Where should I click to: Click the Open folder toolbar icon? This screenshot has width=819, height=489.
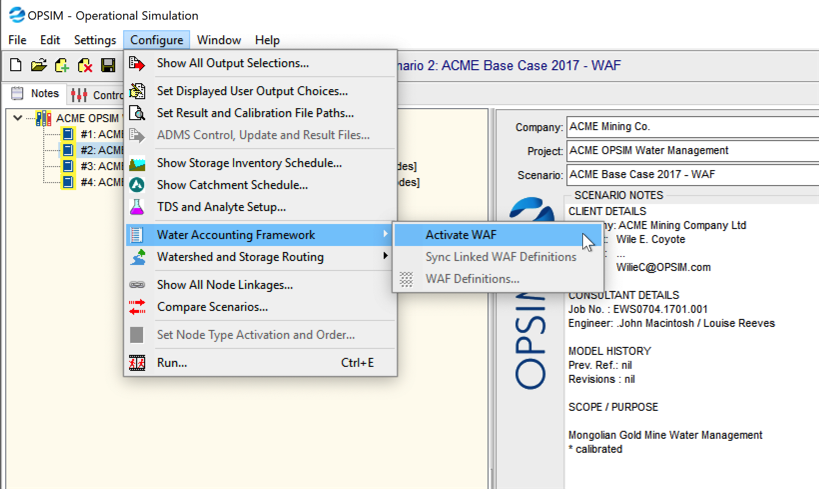38,65
